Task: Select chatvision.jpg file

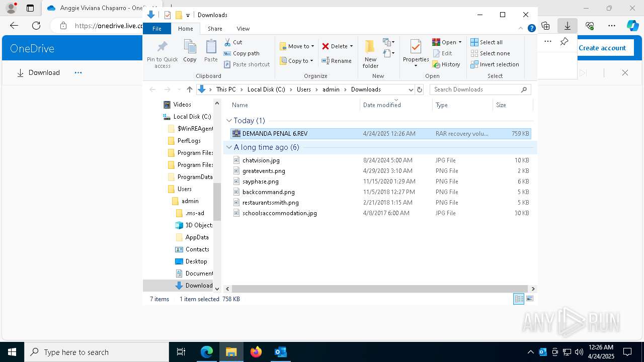Action: pos(380,160)
